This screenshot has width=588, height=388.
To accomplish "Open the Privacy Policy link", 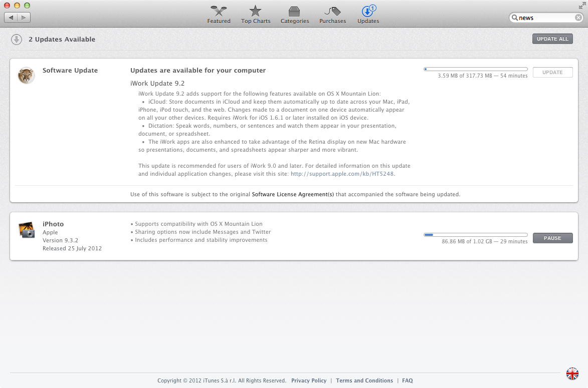I will (x=309, y=380).
